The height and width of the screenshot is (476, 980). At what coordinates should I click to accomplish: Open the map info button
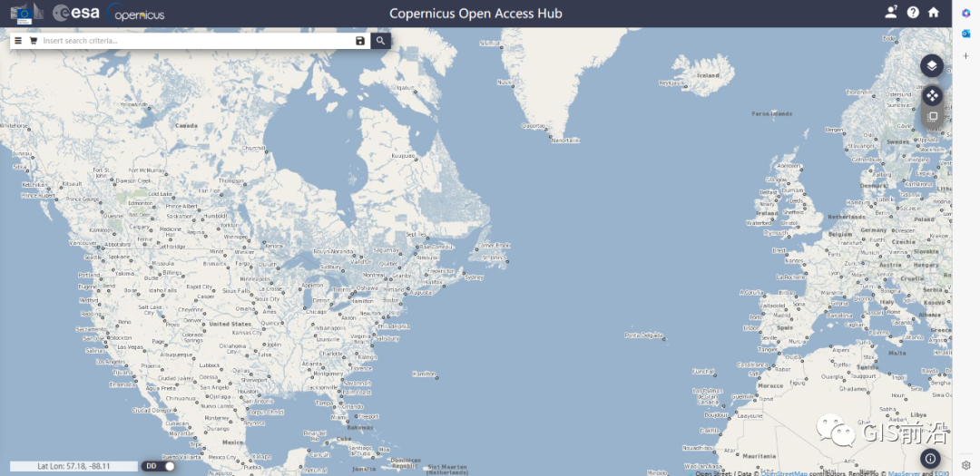click(930, 459)
